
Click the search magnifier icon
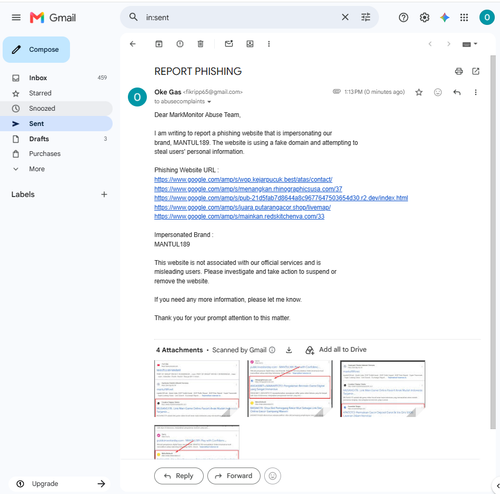pyautogui.click(x=133, y=17)
